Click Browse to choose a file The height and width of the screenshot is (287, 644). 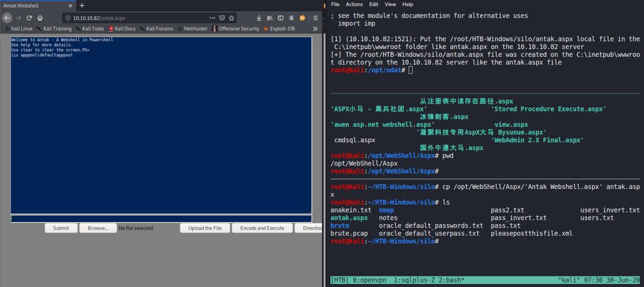[x=98, y=228]
